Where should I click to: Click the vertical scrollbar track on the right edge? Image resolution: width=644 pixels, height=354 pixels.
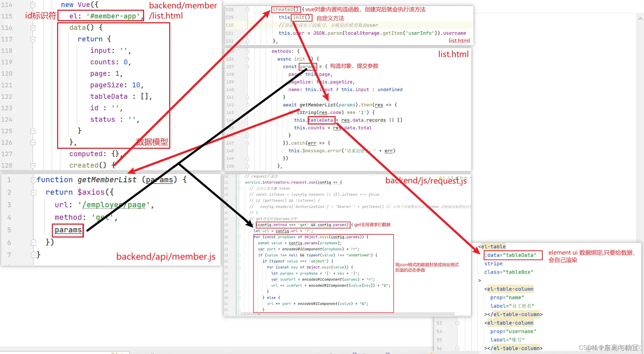tap(640, 129)
